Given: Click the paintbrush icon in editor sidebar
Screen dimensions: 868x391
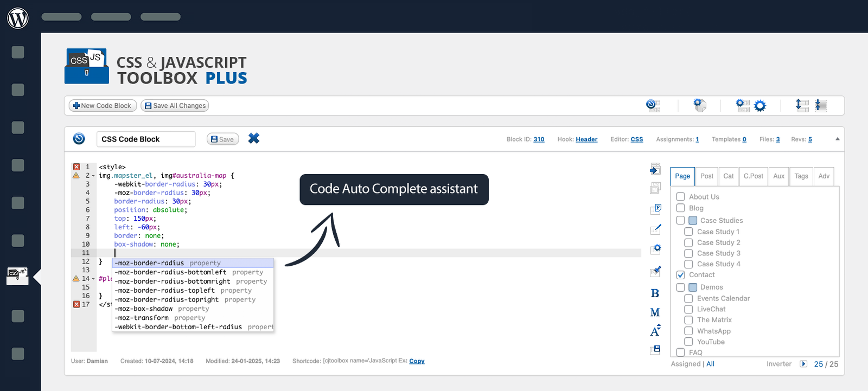Looking at the screenshot, I should coord(656,271).
